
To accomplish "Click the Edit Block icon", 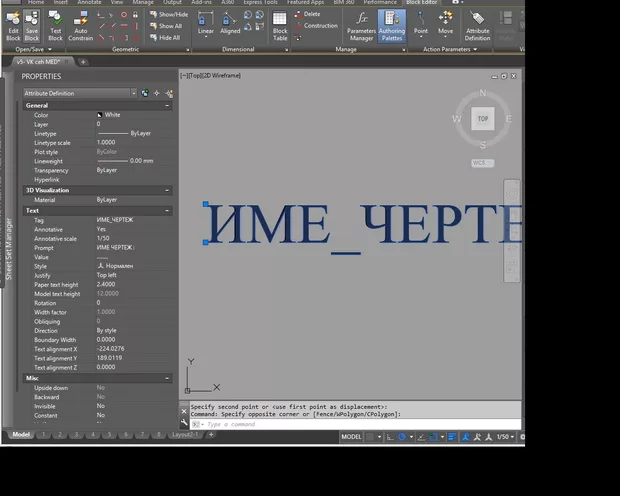I will pos(14,22).
